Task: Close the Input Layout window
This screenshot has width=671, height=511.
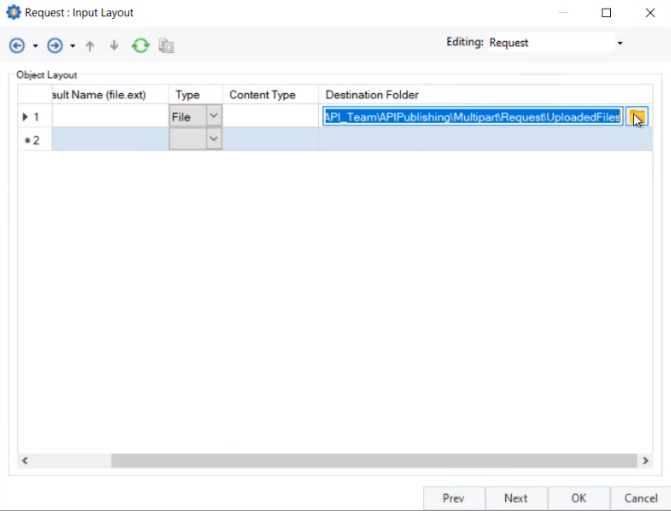Action: click(650, 13)
